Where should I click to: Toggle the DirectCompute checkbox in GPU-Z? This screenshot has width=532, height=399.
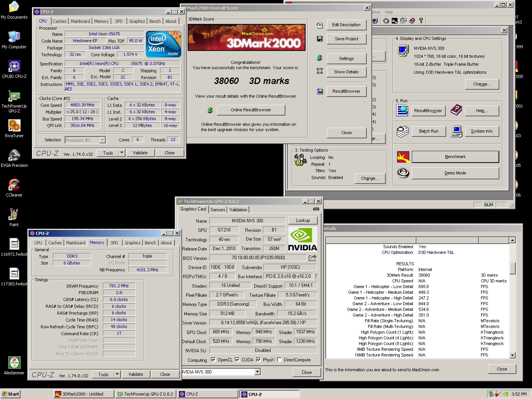pos(279,359)
